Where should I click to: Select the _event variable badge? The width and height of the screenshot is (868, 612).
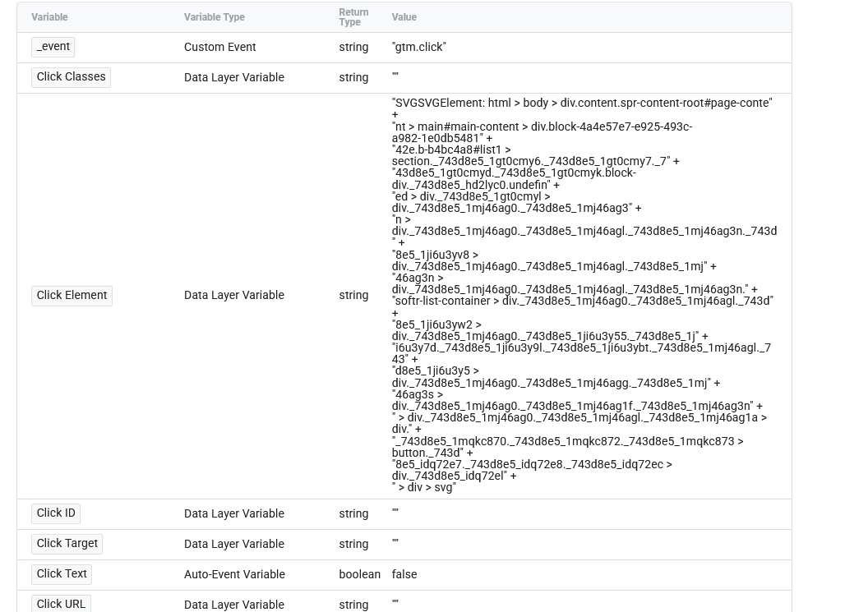coord(53,47)
